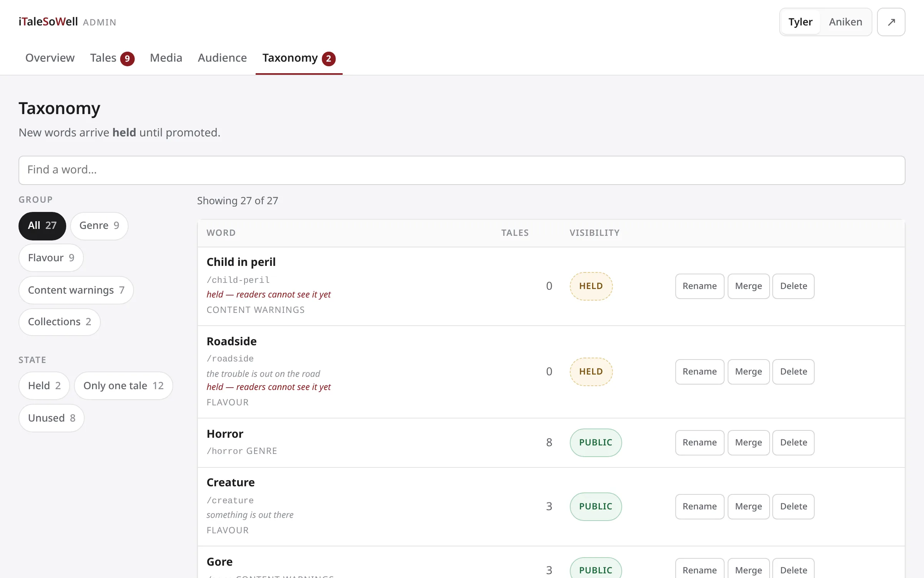Click the VISIBILITY column header

(594, 233)
